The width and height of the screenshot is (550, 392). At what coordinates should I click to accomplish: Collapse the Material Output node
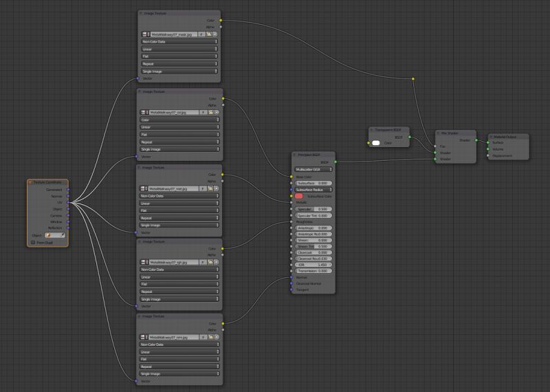tap(491, 137)
